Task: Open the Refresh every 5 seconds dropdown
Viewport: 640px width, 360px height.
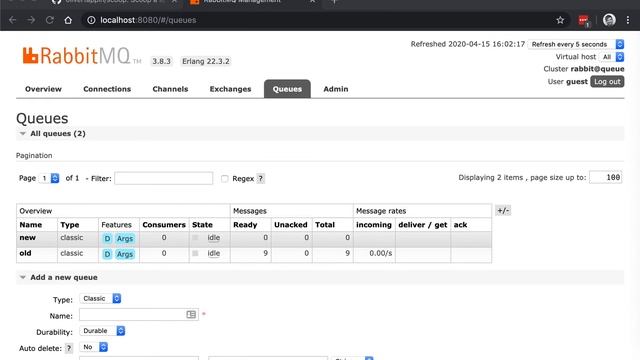Action: click(x=576, y=44)
